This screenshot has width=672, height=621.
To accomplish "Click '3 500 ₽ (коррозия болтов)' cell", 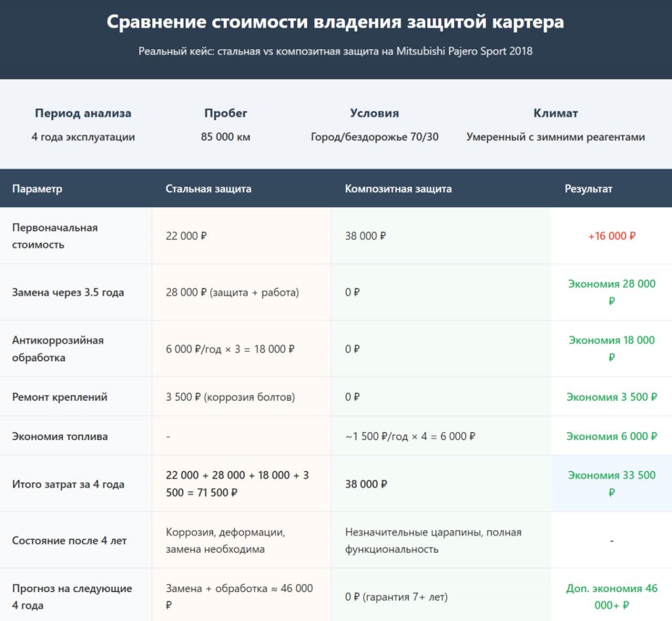I will (x=230, y=397).
